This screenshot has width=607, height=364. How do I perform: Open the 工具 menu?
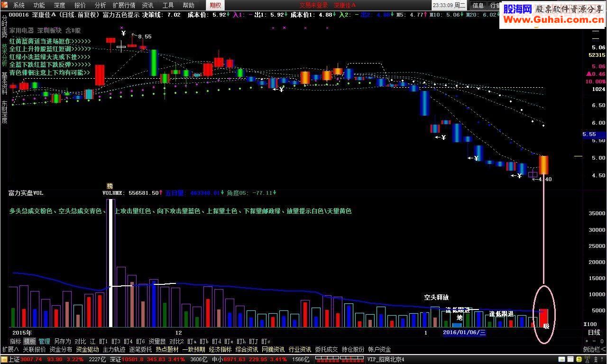point(168,5)
